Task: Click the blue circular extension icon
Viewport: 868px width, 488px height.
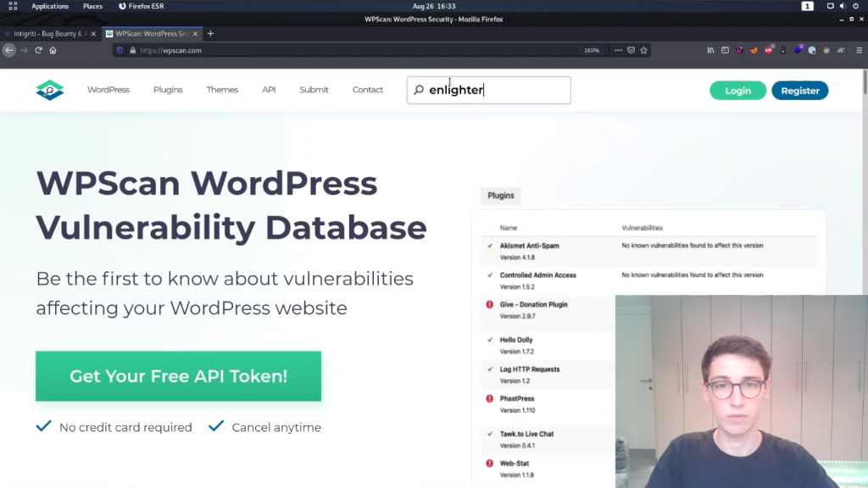Action: 811,50
